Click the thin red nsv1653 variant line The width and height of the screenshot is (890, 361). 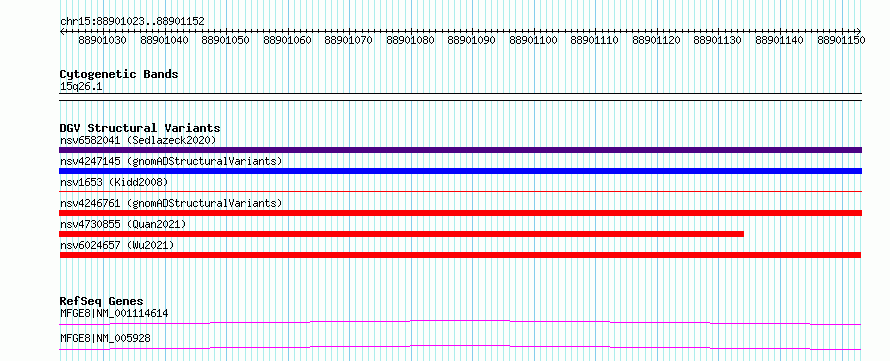pyautogui.click(x=460, y=192)
